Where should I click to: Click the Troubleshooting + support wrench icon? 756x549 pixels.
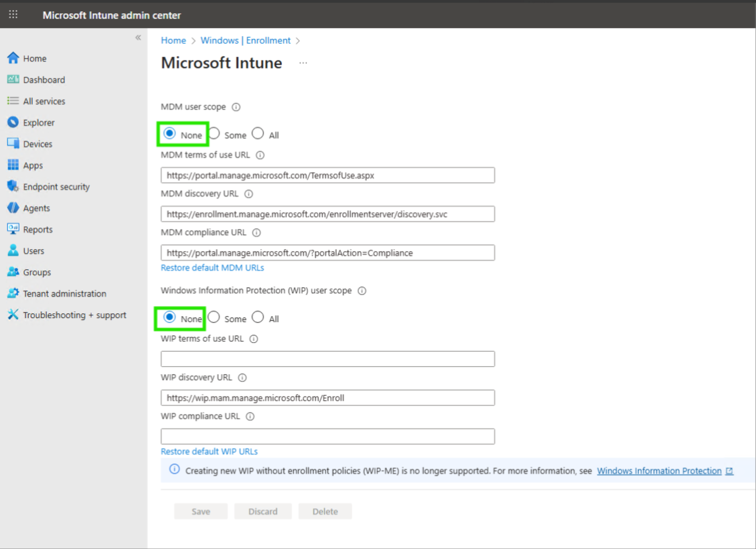[x=13, y=315]
